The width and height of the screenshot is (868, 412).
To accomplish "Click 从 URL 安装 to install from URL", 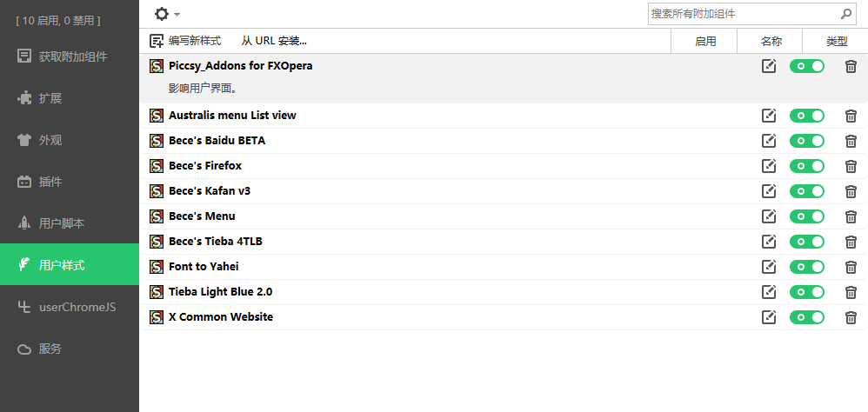I will 274,40.
